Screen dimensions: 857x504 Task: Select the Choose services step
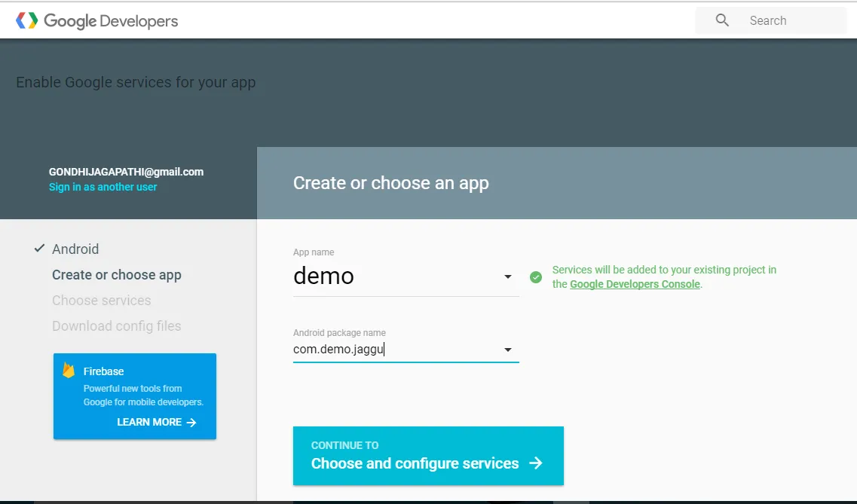101,301
